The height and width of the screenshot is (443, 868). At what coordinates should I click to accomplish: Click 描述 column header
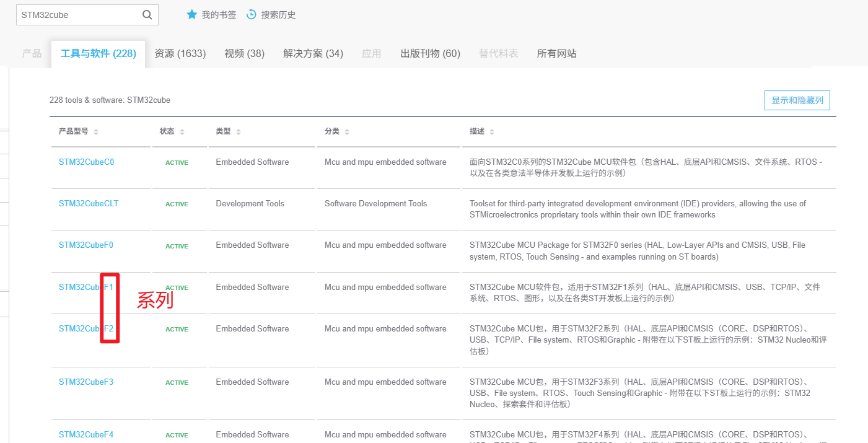[477, 132]
